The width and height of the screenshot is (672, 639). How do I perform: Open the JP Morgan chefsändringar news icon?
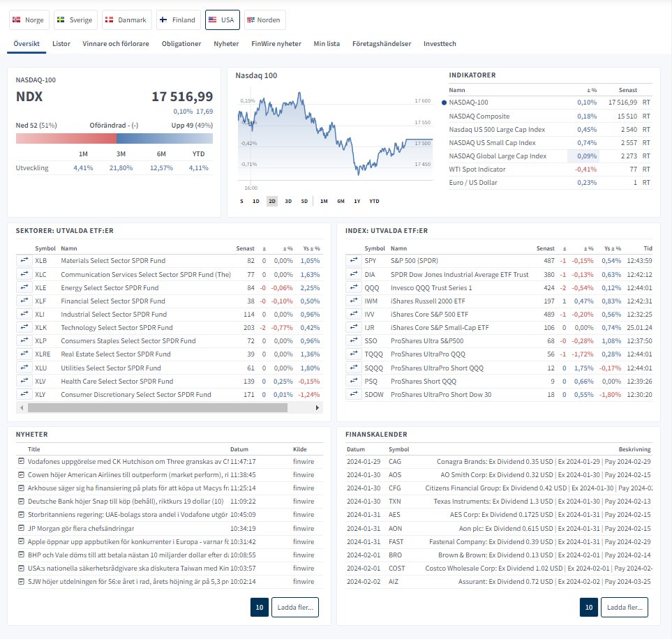pyautogui.click(x=21, y=528)
